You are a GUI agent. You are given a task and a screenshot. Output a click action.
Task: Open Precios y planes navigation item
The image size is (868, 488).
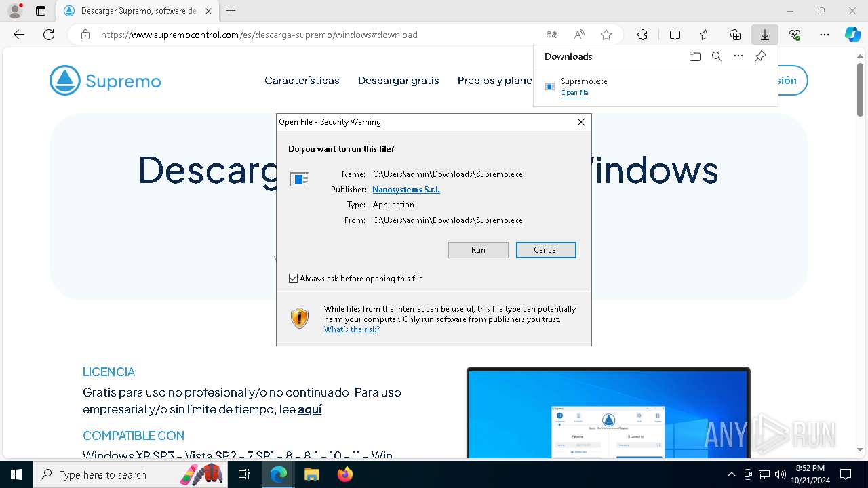495,81
